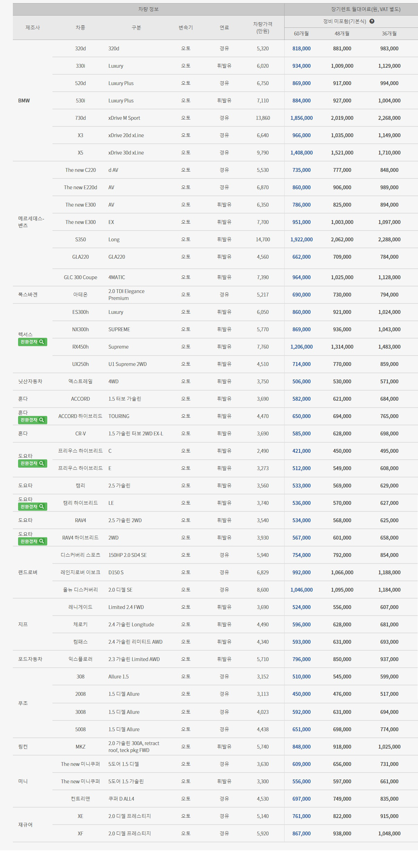The height and width of the screenshot is (868, 418).
Task: Click the S350 Long 60-month price 1,922,000
Action: pyautogui.click(x=301, y=240)
